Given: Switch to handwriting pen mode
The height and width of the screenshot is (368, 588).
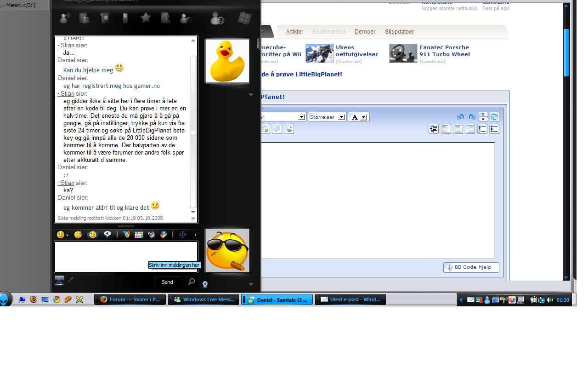Looking at the screenshot, I should point(71,280).
